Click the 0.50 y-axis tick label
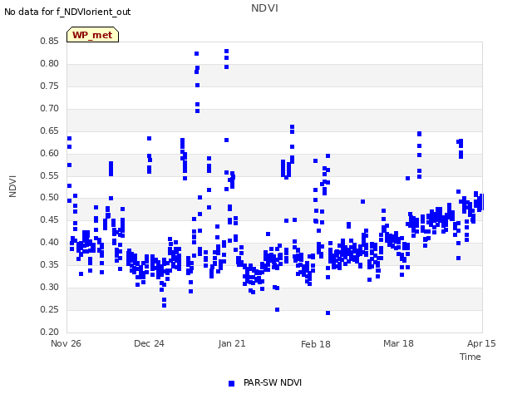This screenshot has width=532, height=399. (49, 197)
